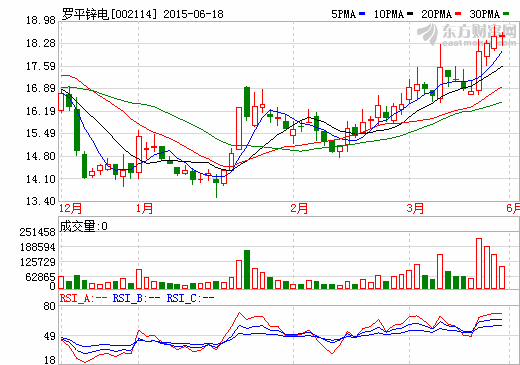Click the last candlestick at chart's right end
This screenshot has width=520, height=365.
pyautogui.click(x=502, y=38)
